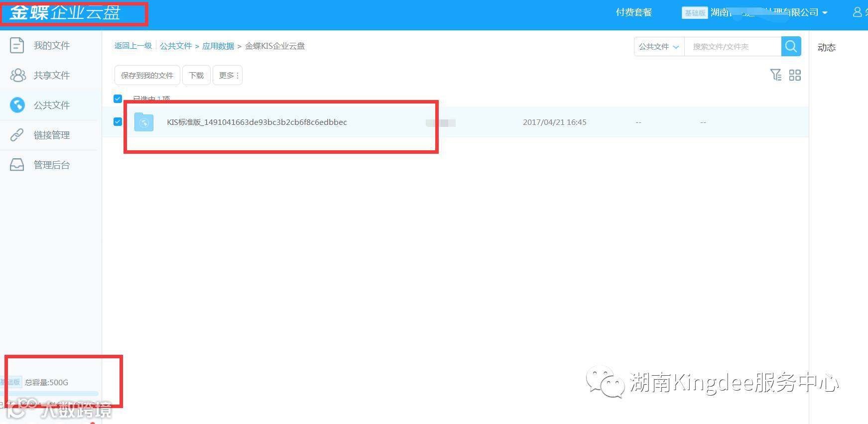868x424 pixels.
Task: Open the 管理后台 inbox tray icon
Action: tap(17, 165)
